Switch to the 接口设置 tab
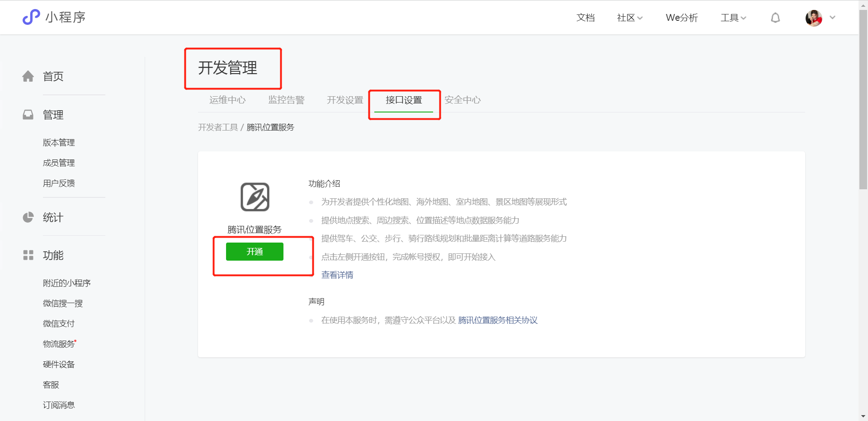 [x=404, y=100]
